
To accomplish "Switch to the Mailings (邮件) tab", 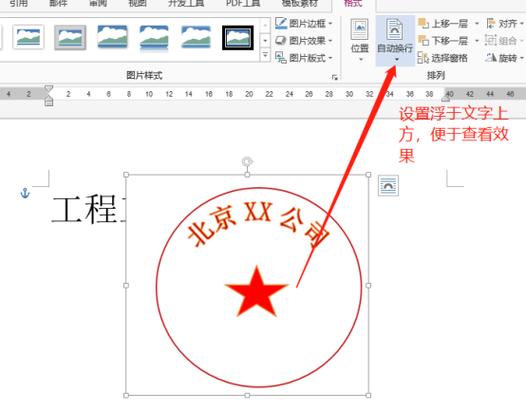I will (x=58, y=4).
